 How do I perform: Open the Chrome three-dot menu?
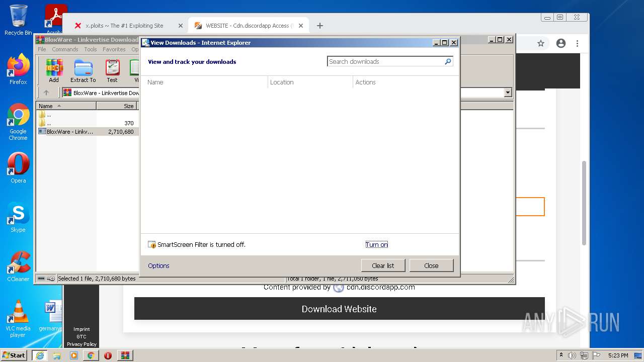[578, 44]
